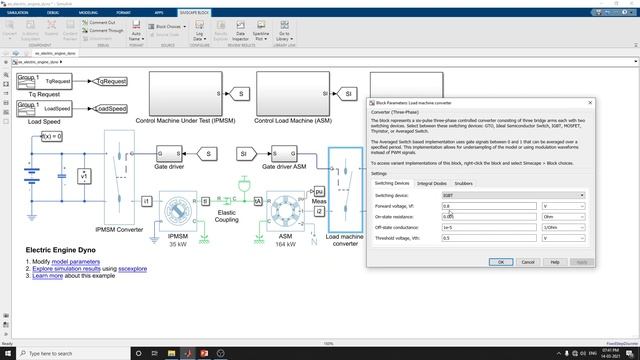Click the Comment Through icon

tap(85, 31)
